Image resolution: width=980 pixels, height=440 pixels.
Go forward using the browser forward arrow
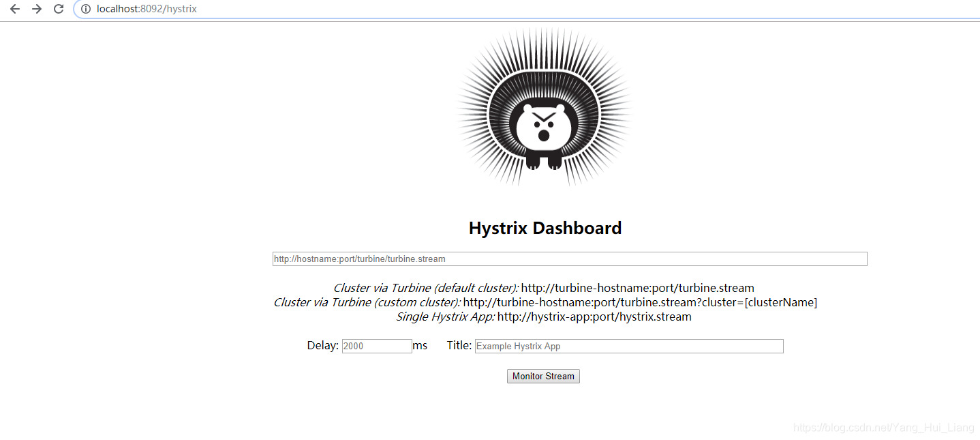[x=37, y=9]
